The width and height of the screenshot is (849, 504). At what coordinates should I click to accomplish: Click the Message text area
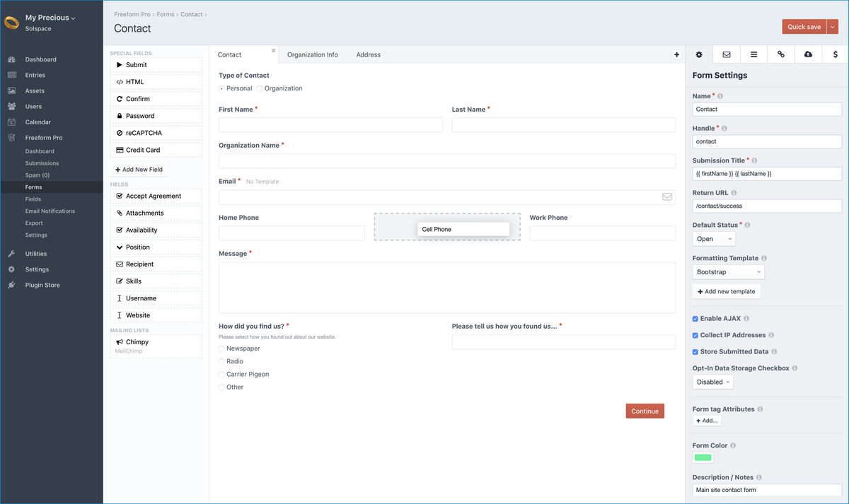[x=447, y=288]
